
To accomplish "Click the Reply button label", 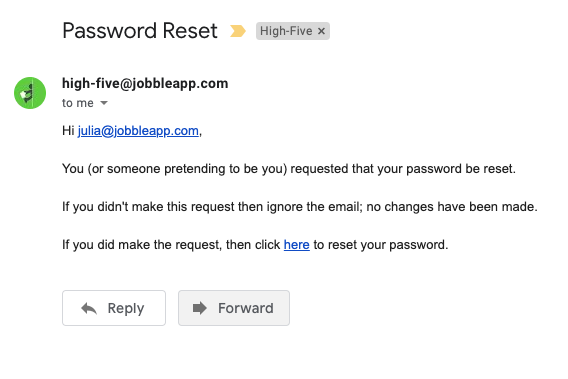I will point(126,308).
